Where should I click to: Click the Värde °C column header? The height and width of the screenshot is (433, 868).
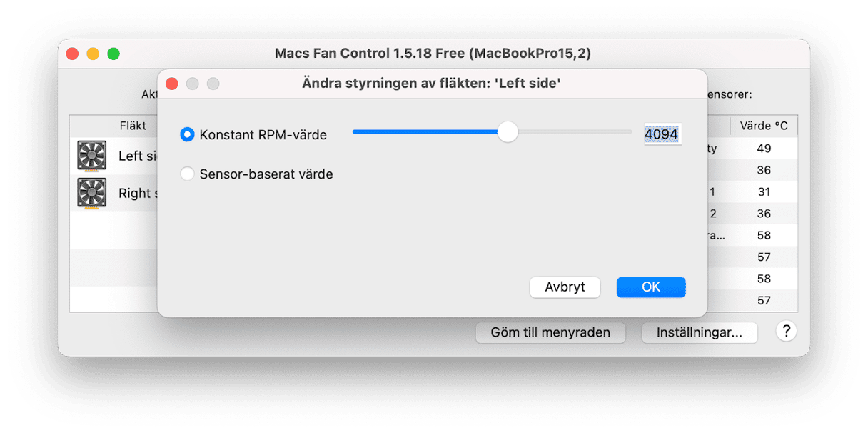[x=764, y=126]
